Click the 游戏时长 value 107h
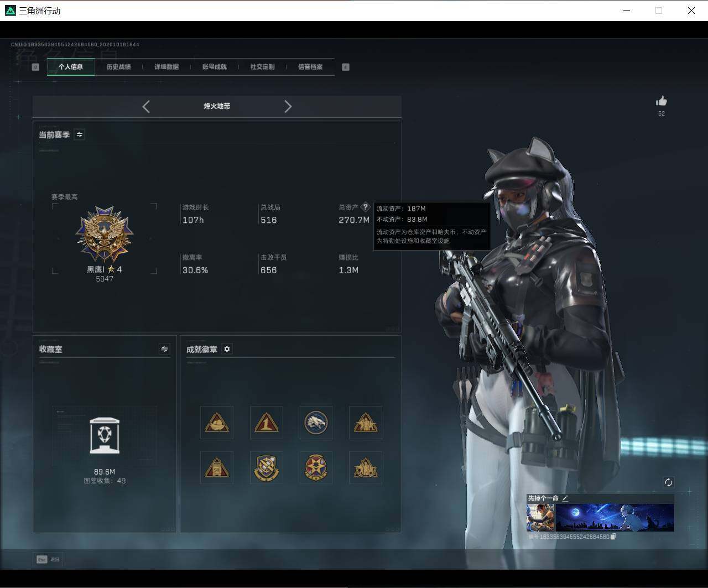This screenshot has height=588, width=708. (x=193, y=220)
